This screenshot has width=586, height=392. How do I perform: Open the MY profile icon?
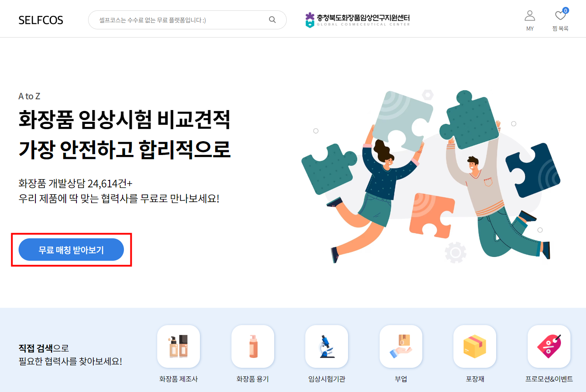click(x=530, y=16)
